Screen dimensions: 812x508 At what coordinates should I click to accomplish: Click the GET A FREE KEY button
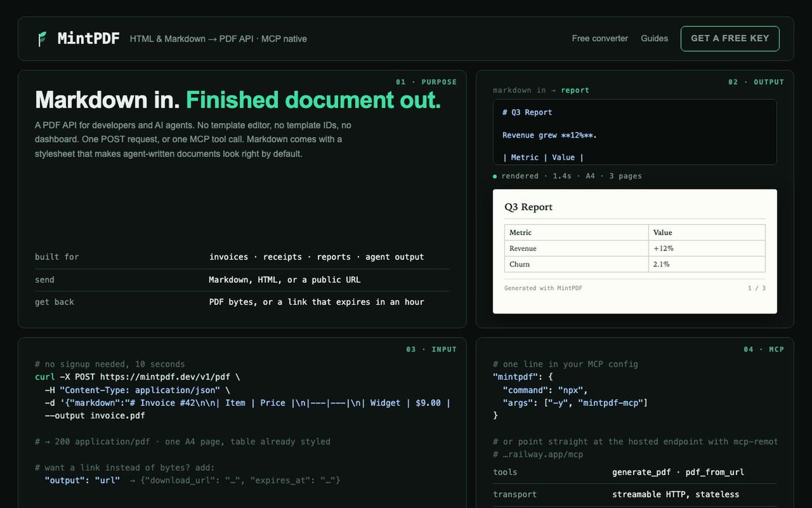click(x=730, y=38)
